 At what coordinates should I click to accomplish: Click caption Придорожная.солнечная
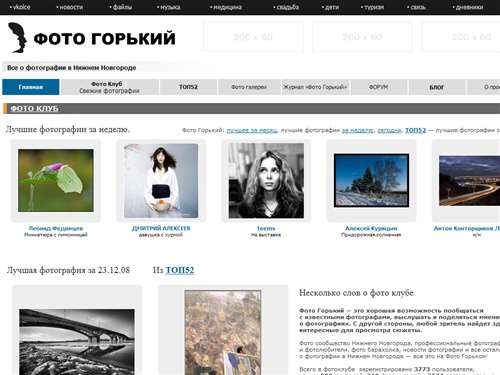click(371, 235)
